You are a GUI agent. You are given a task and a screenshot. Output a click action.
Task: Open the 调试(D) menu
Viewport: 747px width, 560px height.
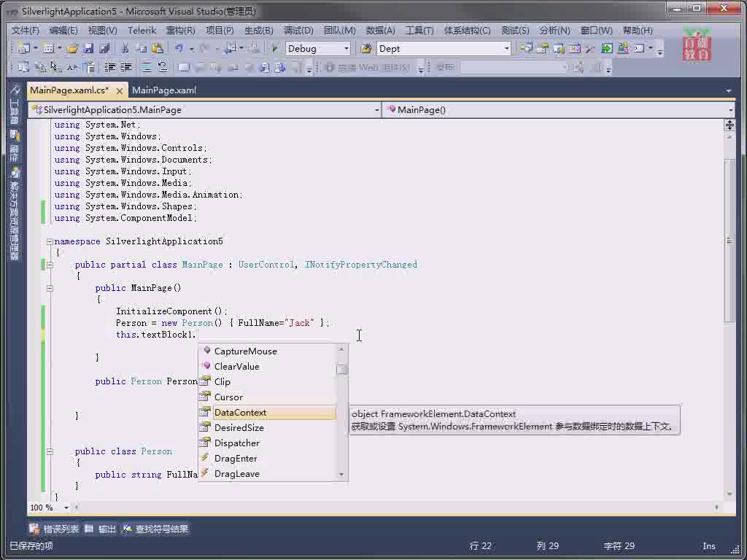click(298, 31)
